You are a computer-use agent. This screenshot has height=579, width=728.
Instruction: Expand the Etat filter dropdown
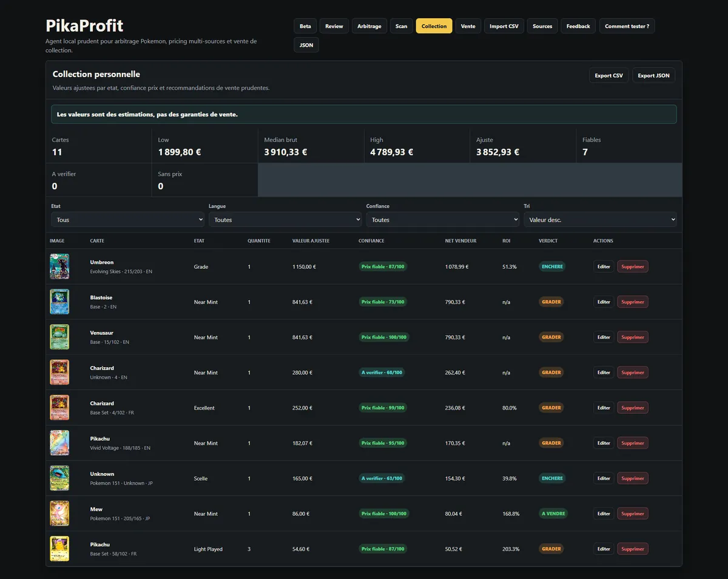coord(127,220)
